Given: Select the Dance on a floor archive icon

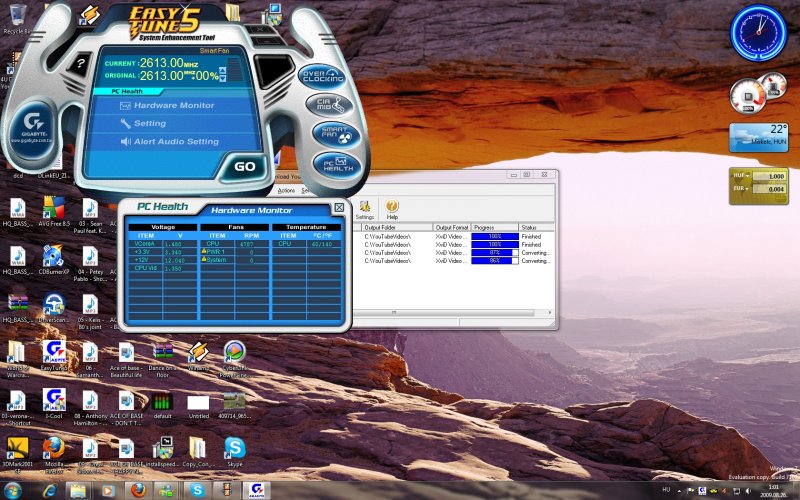Looking at the screenshot, I should click(162, 359).
